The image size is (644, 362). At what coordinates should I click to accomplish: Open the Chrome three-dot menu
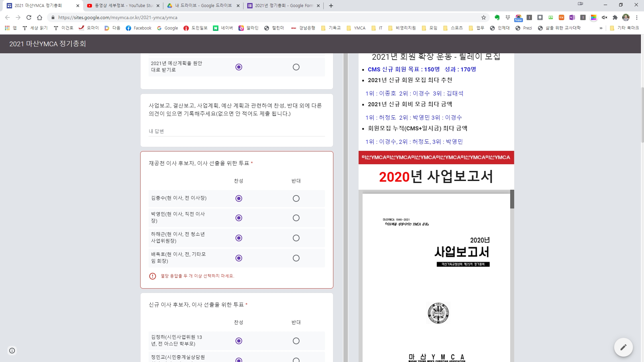coord(637,17)
